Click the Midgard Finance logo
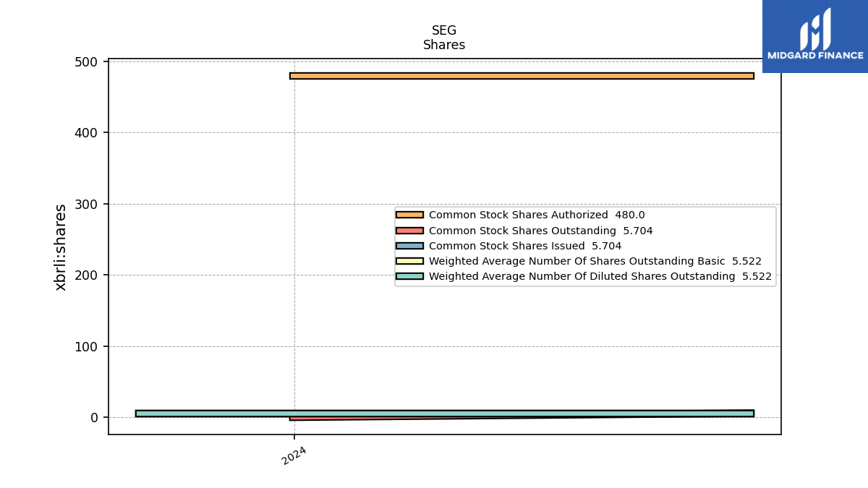868x488 pixels. click(x=815, y=36)
